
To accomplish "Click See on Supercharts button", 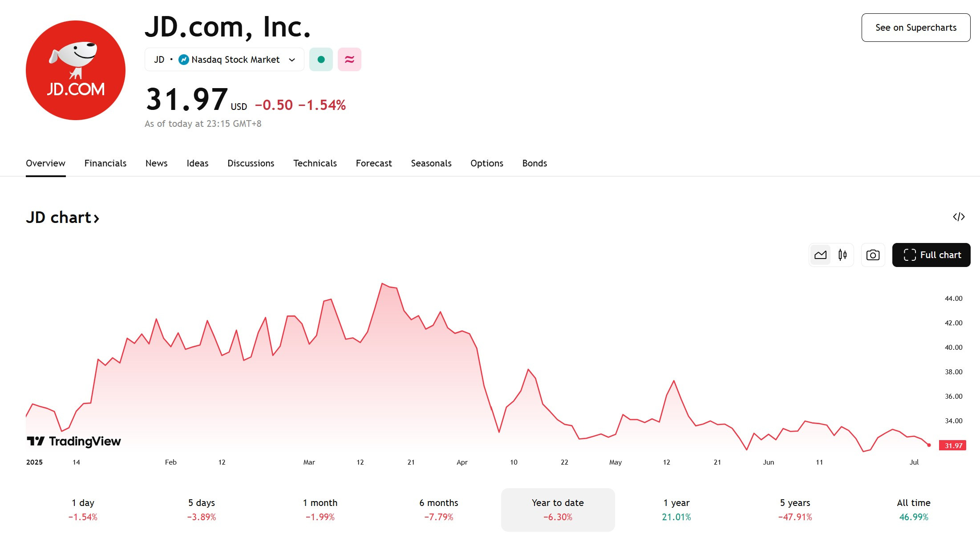I will 916,28.
